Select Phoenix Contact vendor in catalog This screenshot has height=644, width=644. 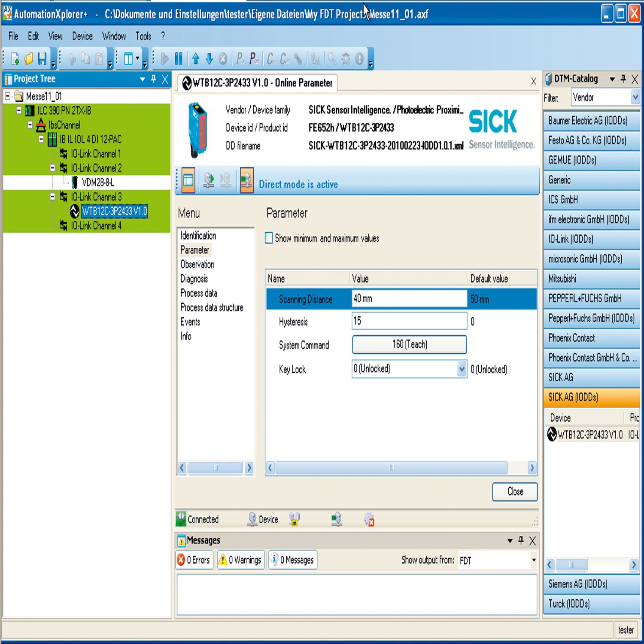[592, 338]
